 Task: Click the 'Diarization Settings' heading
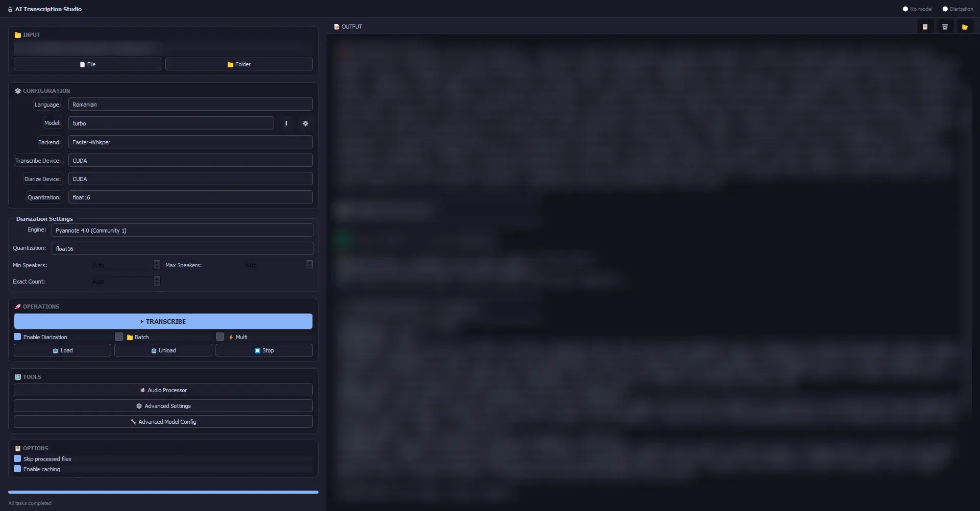pyautogui.click(x=44, y=219)
